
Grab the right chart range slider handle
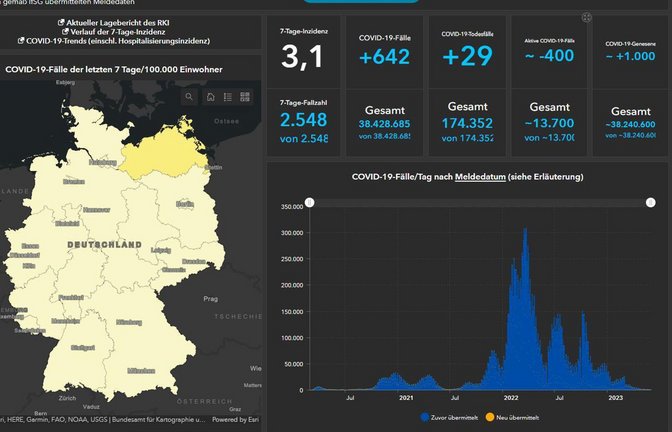pos(651,202)
